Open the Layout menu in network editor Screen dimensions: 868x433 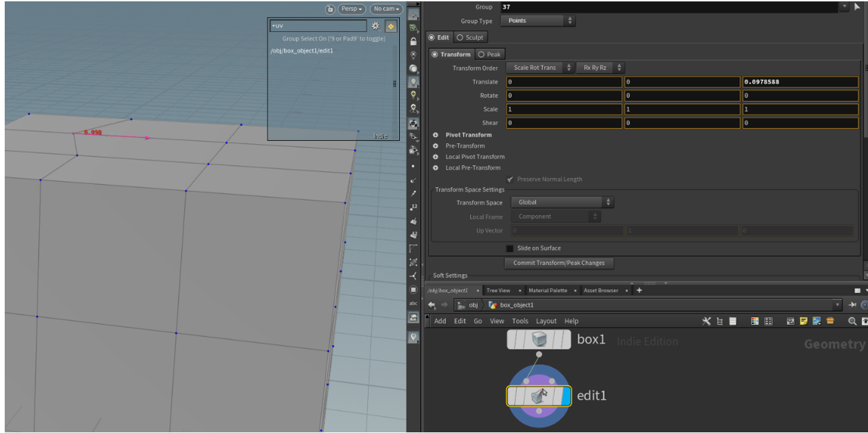546,321
